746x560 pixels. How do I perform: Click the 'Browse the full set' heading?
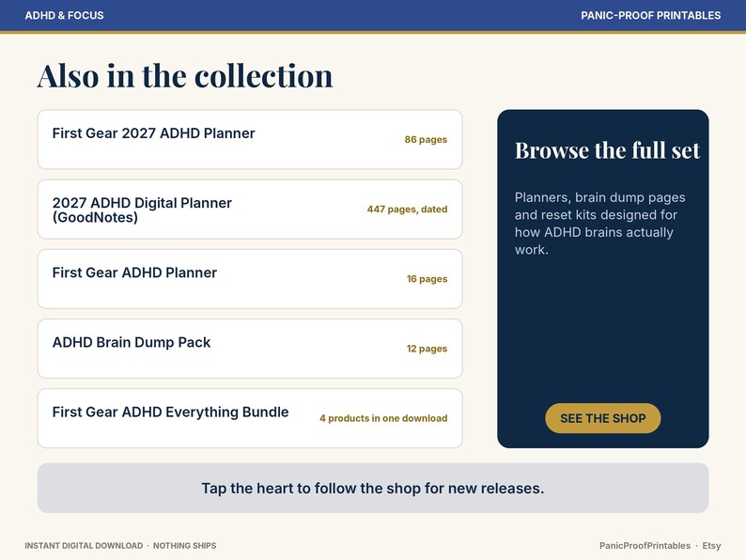pos(607,150)
